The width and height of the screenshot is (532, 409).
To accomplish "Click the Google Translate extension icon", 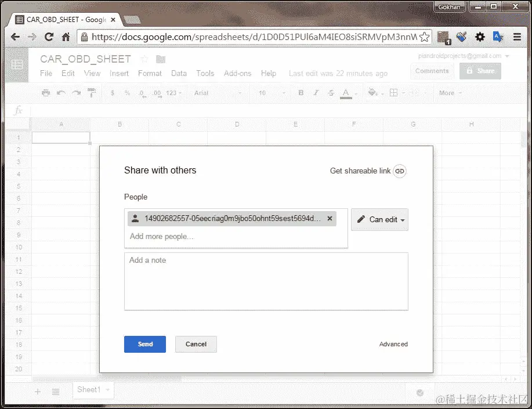I will coord(498,37).
